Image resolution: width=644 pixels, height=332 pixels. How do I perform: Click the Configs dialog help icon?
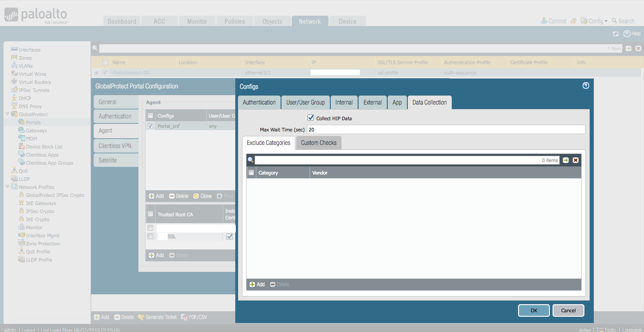coord(586,86)
